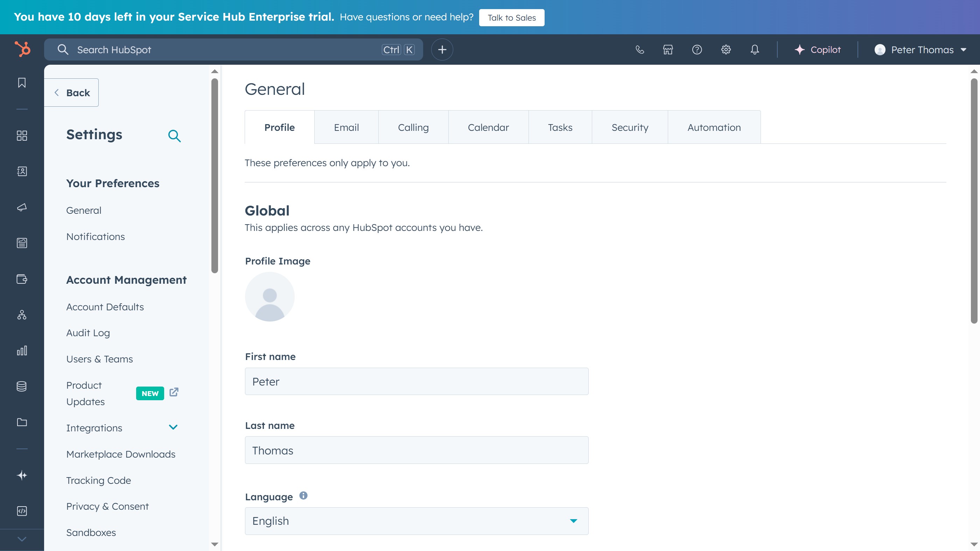980x551 pixels.
Task: Open the Marketplace storefront icon
Action: (668, 49)
